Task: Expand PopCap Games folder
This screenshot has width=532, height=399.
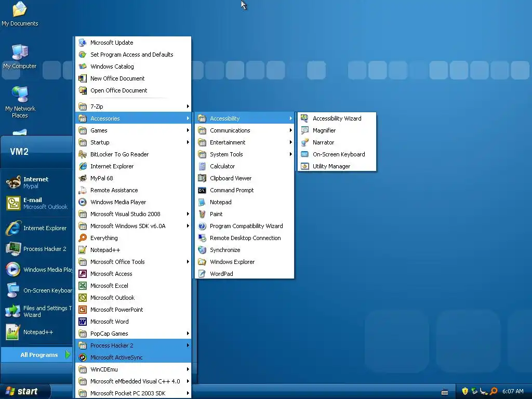Action: 134,334
